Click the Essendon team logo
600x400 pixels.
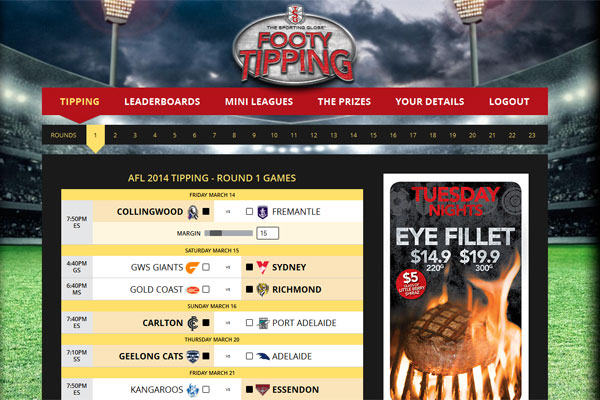262,390
